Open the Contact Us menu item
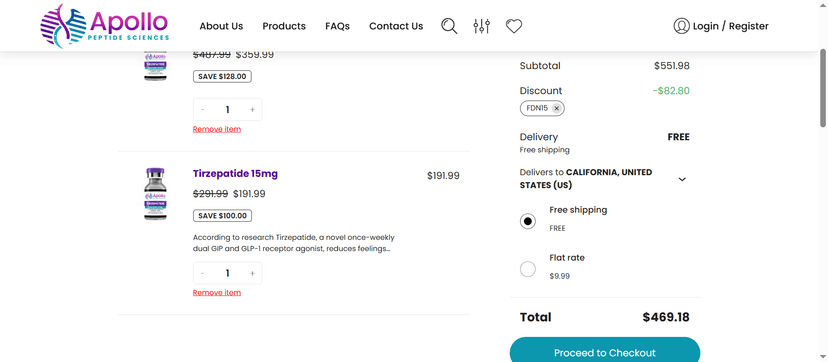Viewport: 828px width, 362px height. pos(396,26)
